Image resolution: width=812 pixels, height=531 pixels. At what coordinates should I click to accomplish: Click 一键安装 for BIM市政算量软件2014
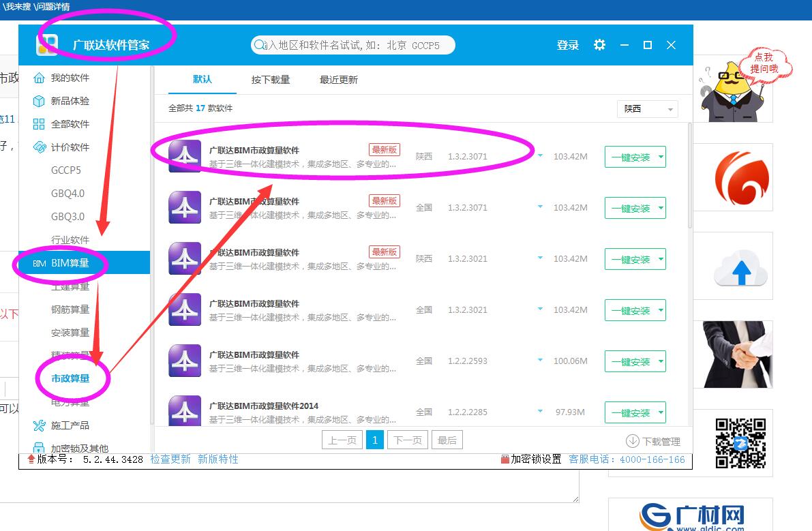click(x=631, y=412)
